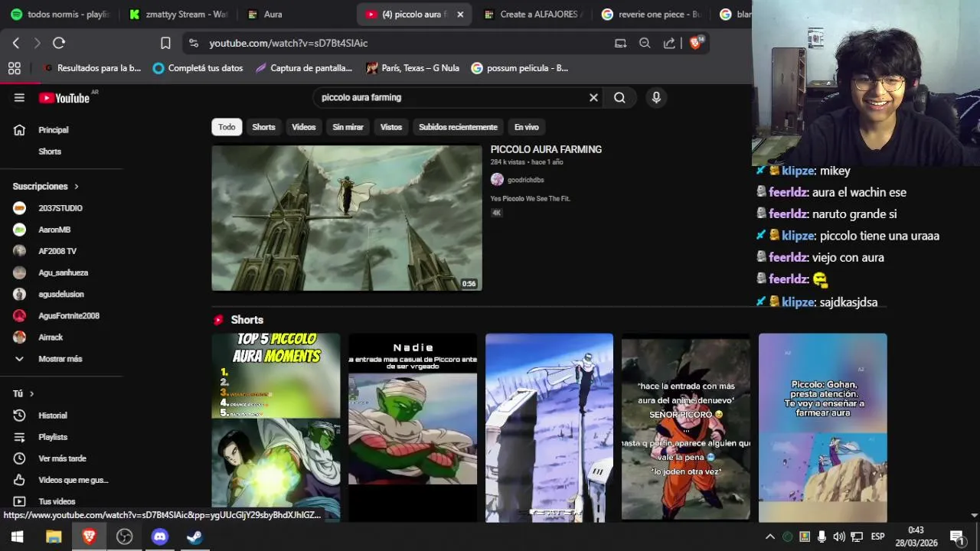
Task: Select the Shorts filter chip
Action: [x=263, y=127]
